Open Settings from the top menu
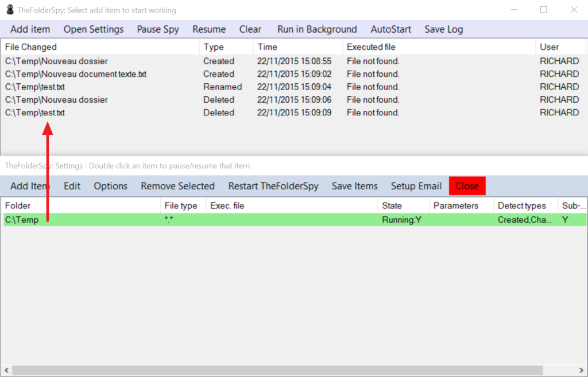588x377 pixels. [x=94, y=29]
